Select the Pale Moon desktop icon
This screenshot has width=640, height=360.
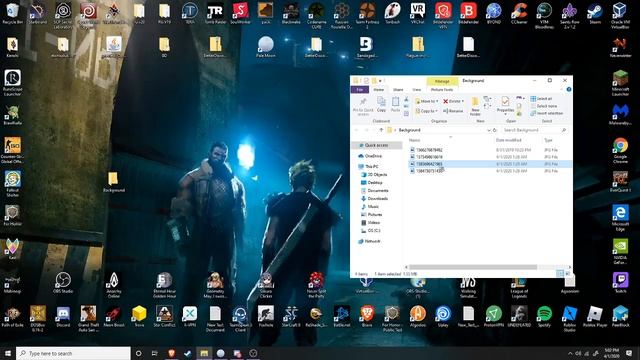click(x=266, y=47)
